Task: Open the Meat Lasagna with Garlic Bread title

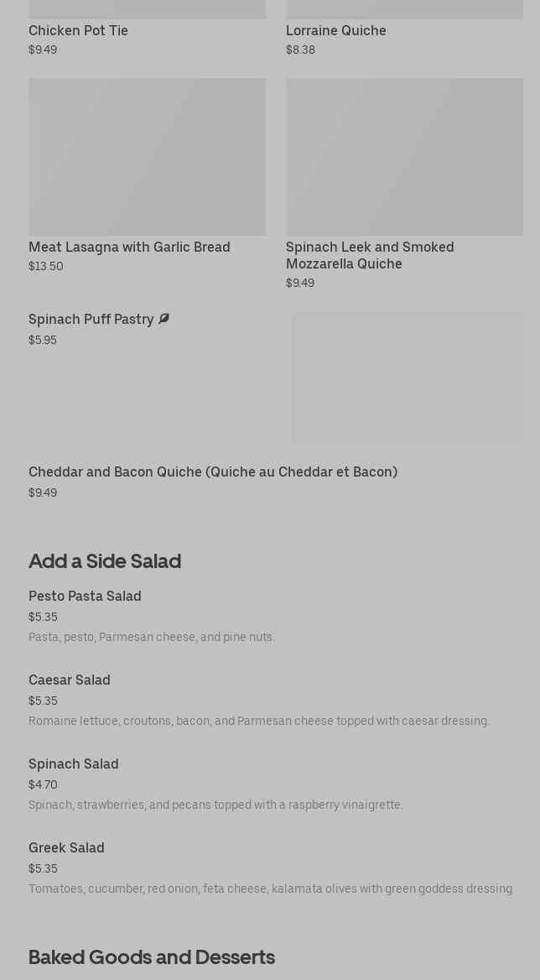Action: (129, 247)
